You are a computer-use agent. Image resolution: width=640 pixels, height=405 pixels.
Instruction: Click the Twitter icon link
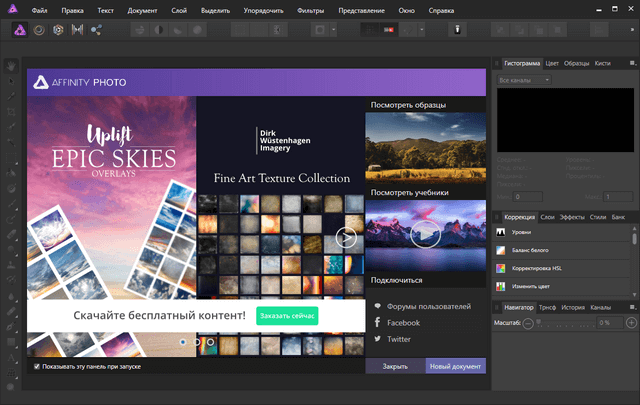(378, 340)
